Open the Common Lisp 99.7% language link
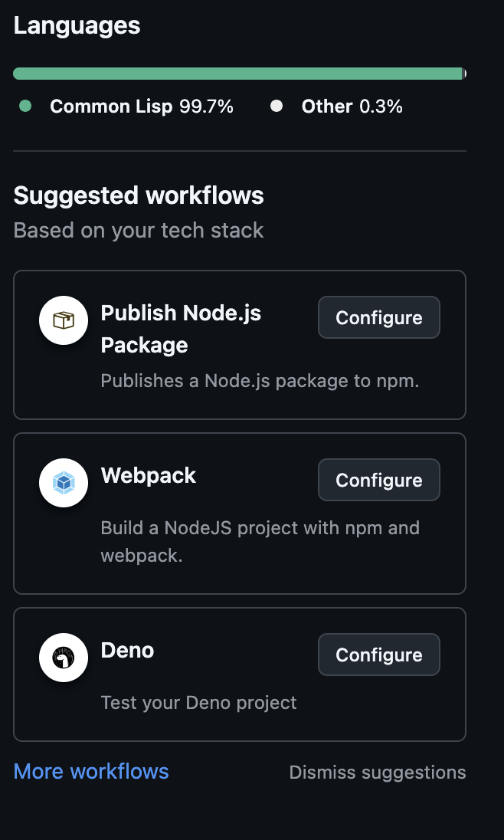Image resolution: width=504 pixels, height=840 pixels. pyautogui.click(x=141, y=107)
